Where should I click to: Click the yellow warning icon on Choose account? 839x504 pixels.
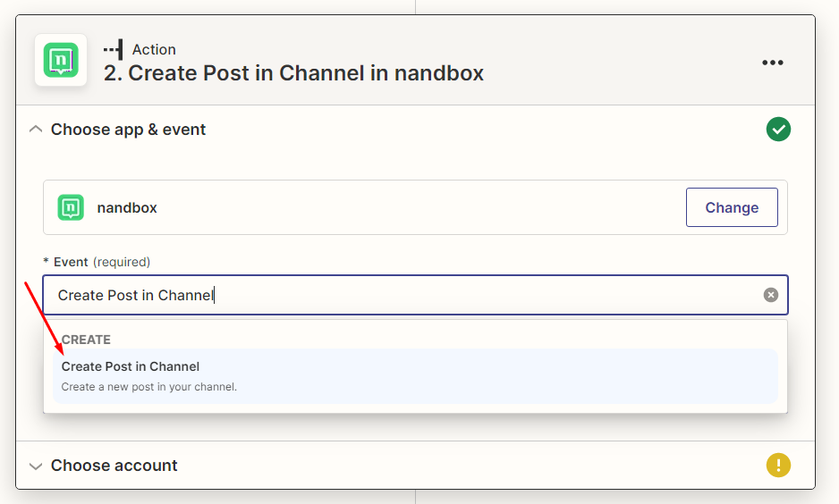778,465
